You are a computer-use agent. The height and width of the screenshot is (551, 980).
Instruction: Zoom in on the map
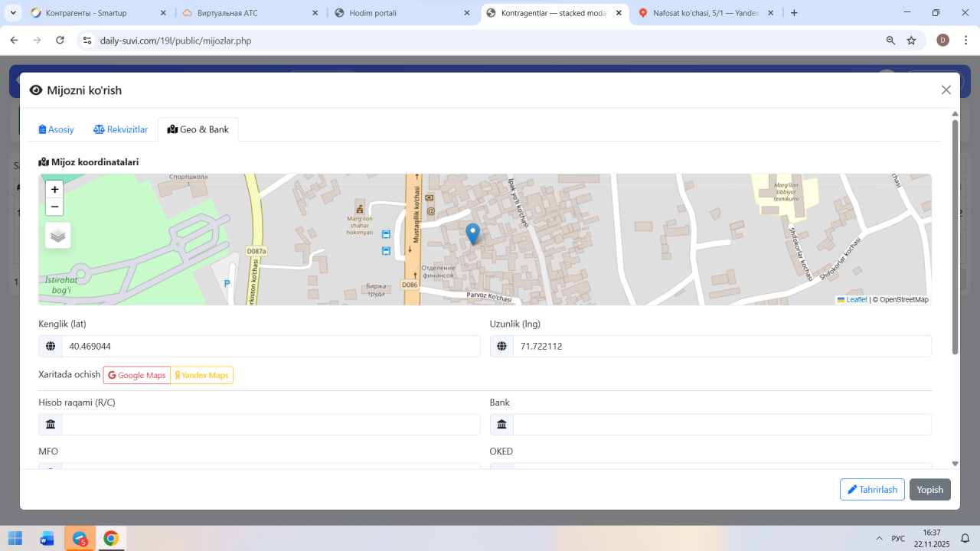coord(54,190)
